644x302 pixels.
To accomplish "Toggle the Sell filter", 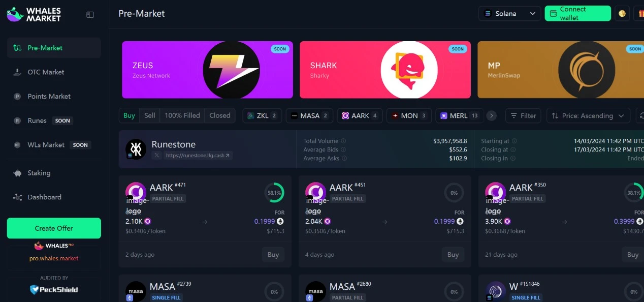I will 150,115.
